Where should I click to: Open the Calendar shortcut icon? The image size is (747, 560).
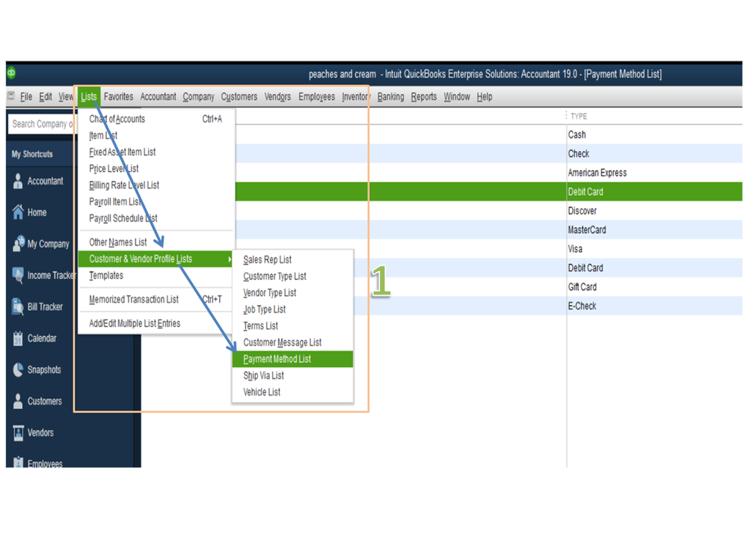pos(18,338)
